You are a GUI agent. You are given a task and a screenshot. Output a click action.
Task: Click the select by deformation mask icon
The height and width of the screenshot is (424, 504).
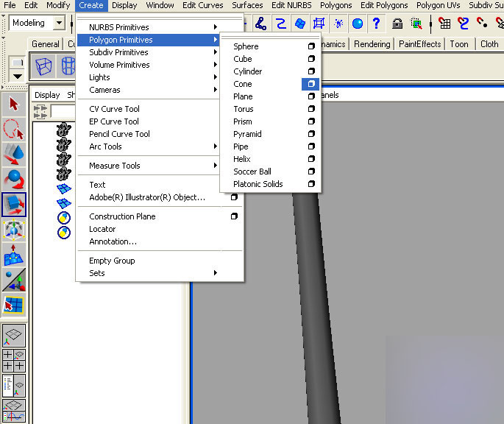tap(319, 24)
